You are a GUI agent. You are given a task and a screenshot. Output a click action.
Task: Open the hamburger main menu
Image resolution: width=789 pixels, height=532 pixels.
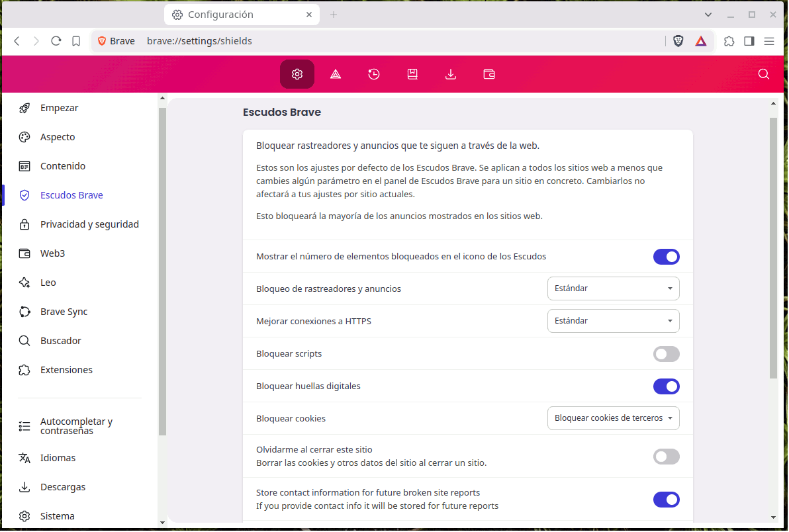[769, 41]
